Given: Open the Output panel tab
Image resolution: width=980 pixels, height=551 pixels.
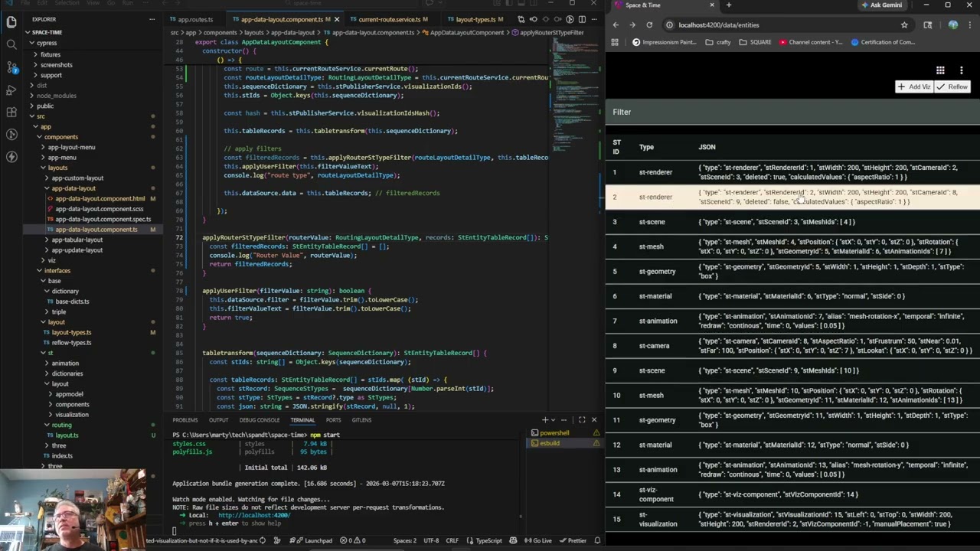Looking at the screenshot, I should click(219, 419).
